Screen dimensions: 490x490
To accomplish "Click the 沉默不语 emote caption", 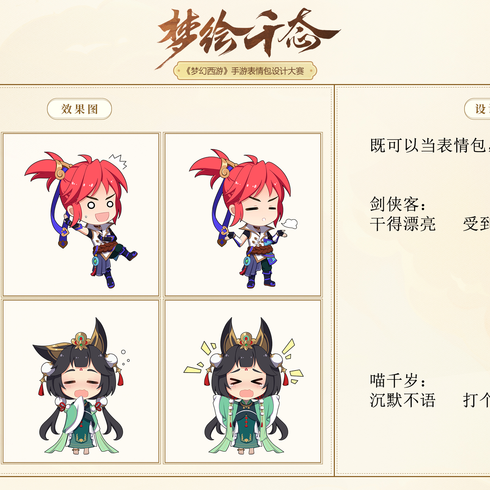I will coord(403,400).
